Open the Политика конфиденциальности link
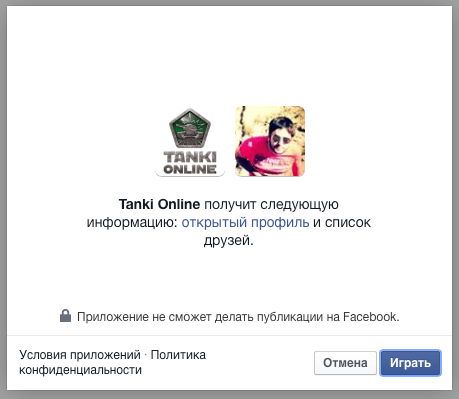This screenshot has width=459, height=399. point(112,362)
